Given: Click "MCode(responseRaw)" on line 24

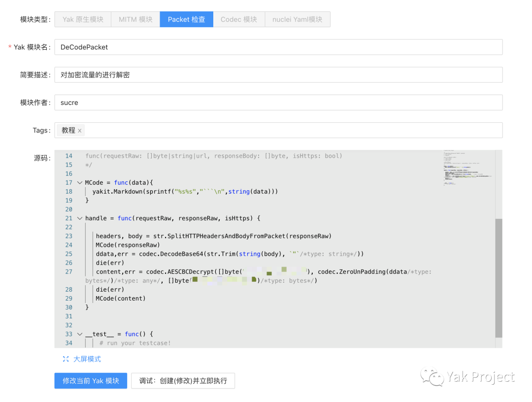Looking at the screenshot, I should pyautogui.click(x=128, y=245).
